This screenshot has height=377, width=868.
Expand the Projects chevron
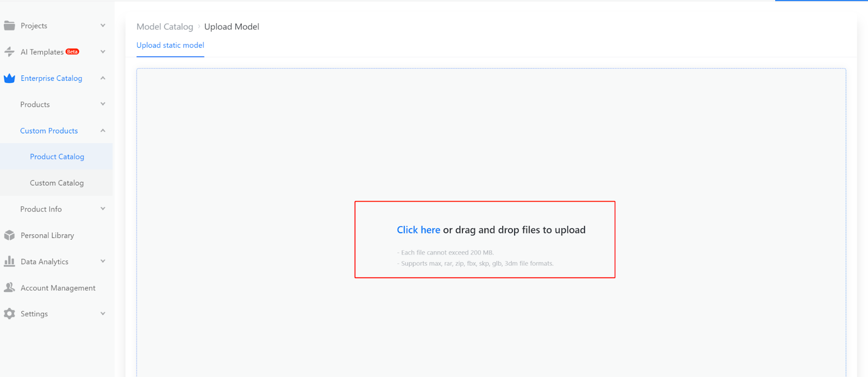point(103,25)
